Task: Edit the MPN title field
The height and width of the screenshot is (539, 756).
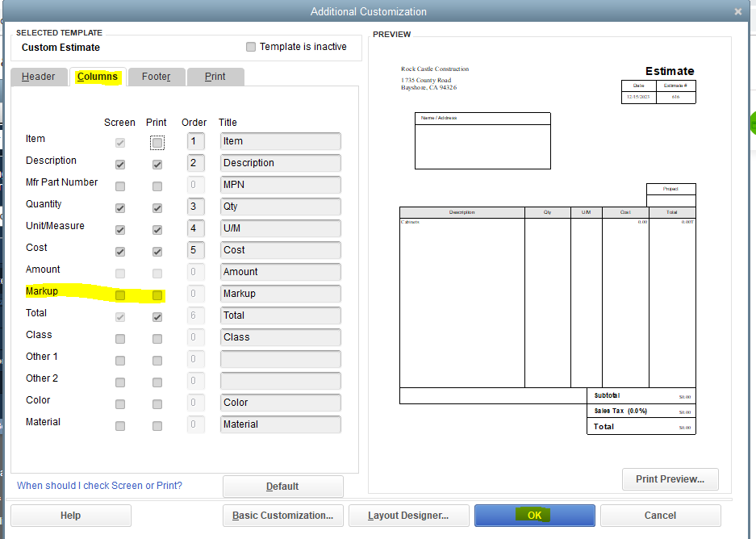Action: point(281,185)
